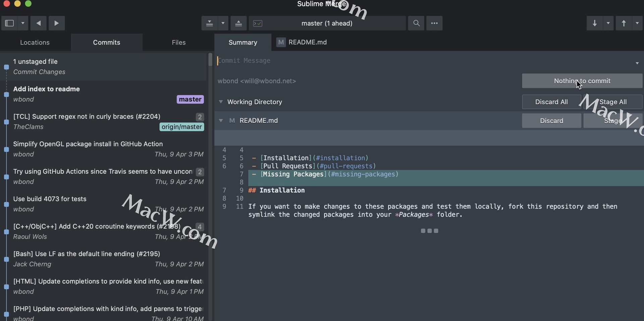Switch to the Files tab
This screenshot has height=321, width=644.
click(178, 42)
